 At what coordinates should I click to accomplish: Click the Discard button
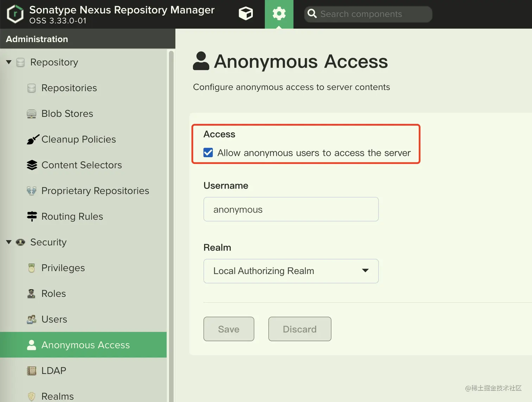(300, 329)
